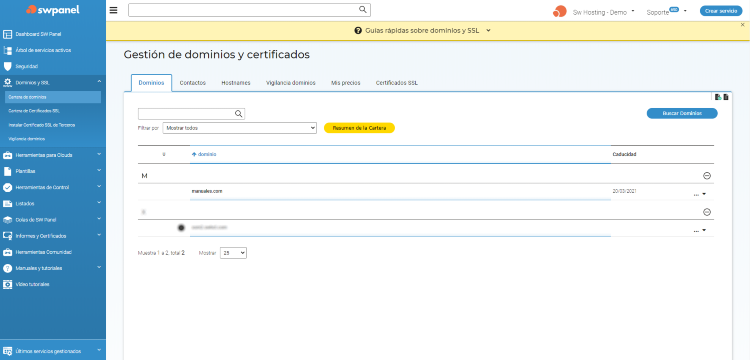This screenshot has width=750, height=361.
Task: Open Cartera de Certificados SSL link
Action: coord(34,111)
